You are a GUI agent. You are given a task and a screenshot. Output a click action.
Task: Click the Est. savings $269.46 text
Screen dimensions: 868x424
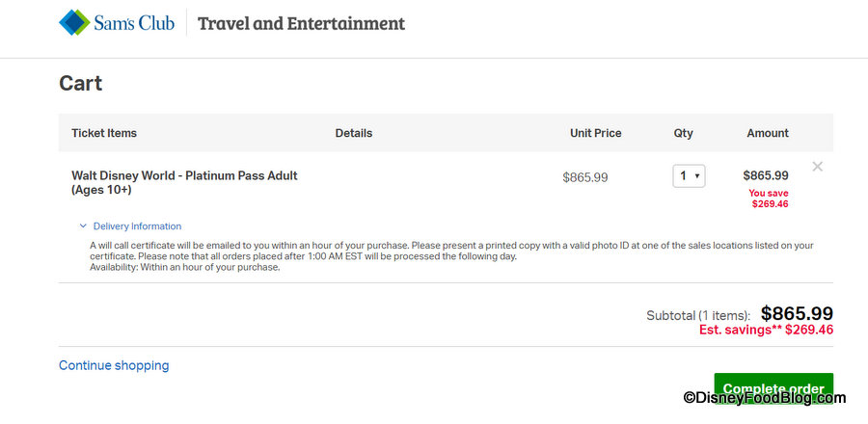point(766,330)
